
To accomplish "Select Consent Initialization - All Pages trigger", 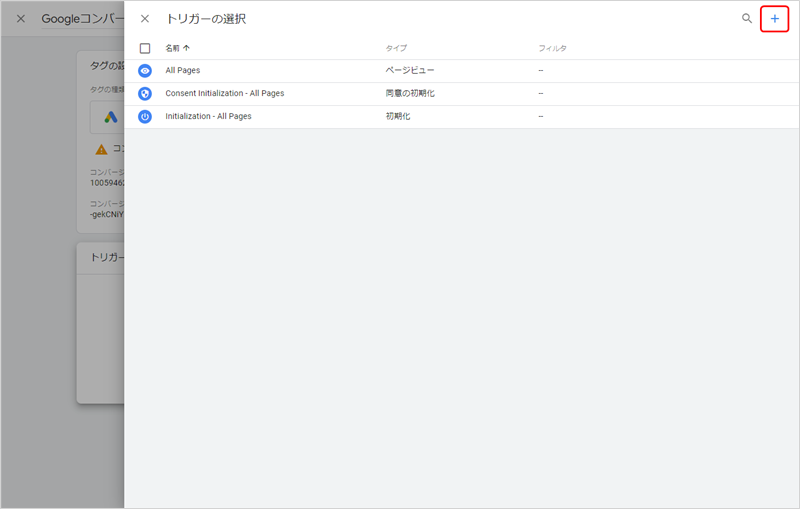I will 462,94.
